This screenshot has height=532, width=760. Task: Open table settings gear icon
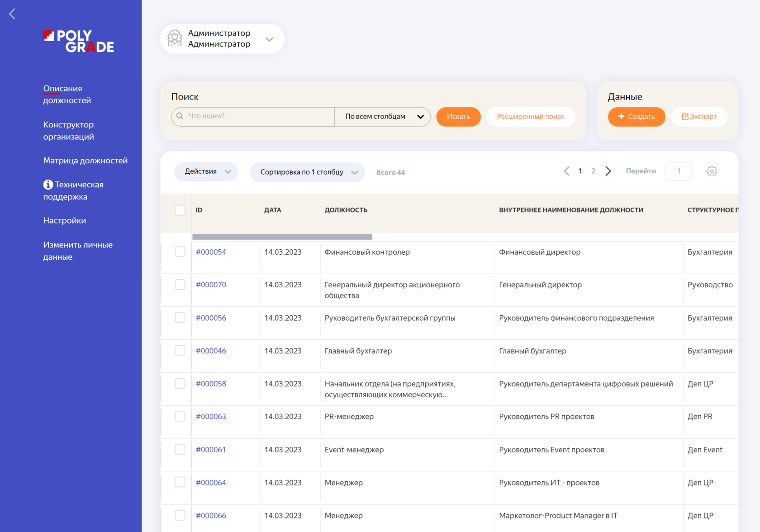pos(712,171)
